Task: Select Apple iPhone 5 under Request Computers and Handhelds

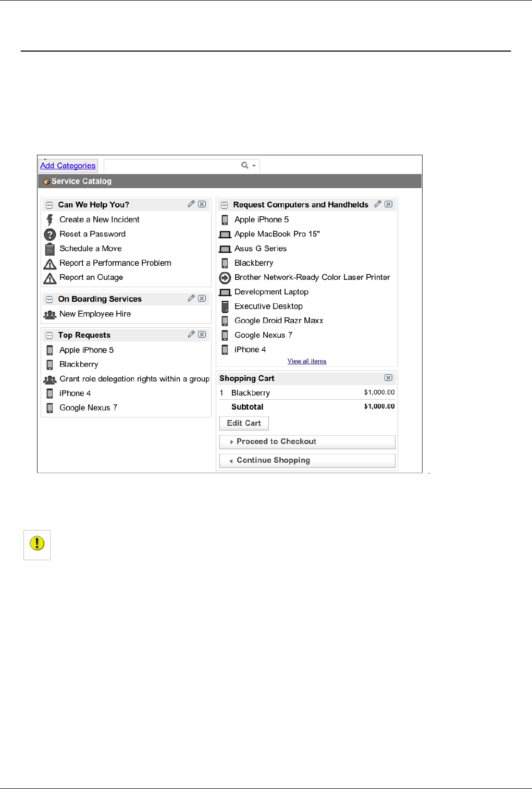Action: pos(262,220)
